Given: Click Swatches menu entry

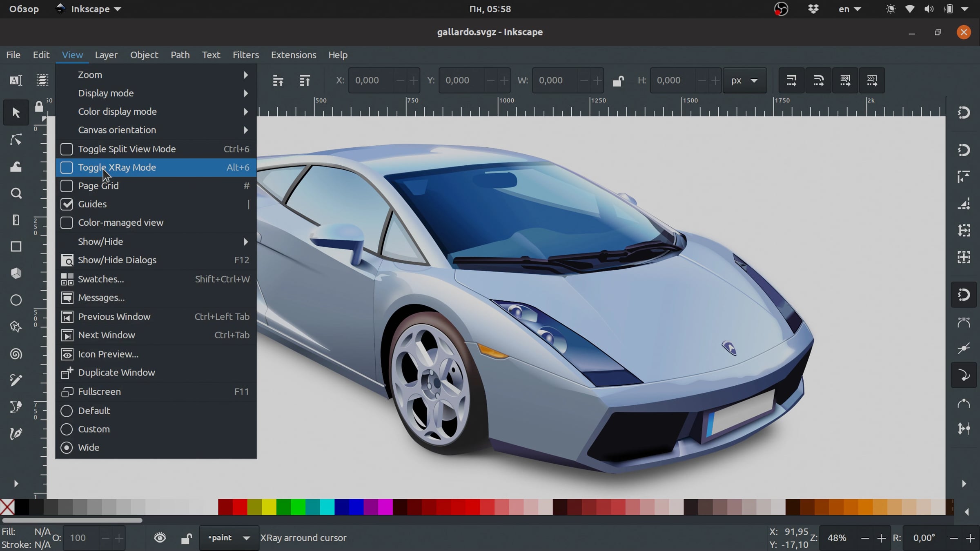Looking at the screenshot, I should click(x=101, y=279).
